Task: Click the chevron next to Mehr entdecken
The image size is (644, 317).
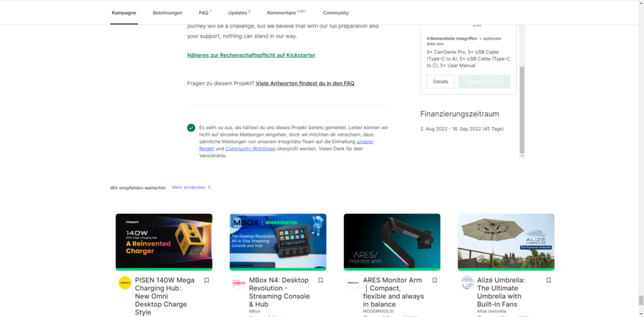Action: [209, 187]
